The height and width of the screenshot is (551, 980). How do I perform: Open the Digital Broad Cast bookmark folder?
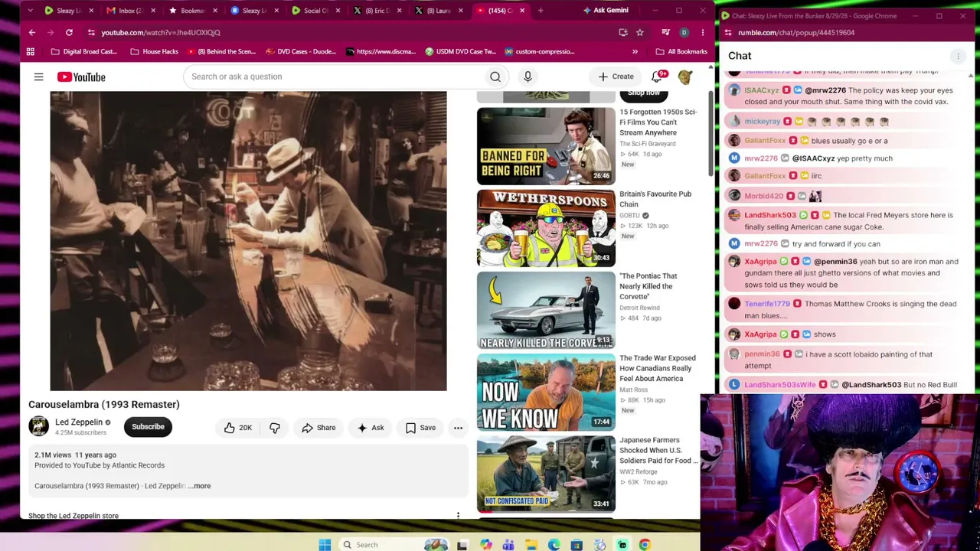point(84,51)
